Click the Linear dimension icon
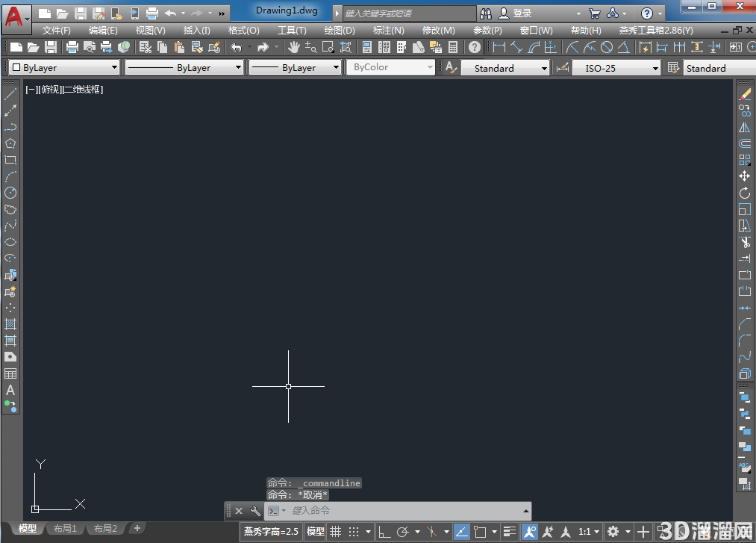 pyautogui.click(x=499, y=47)
